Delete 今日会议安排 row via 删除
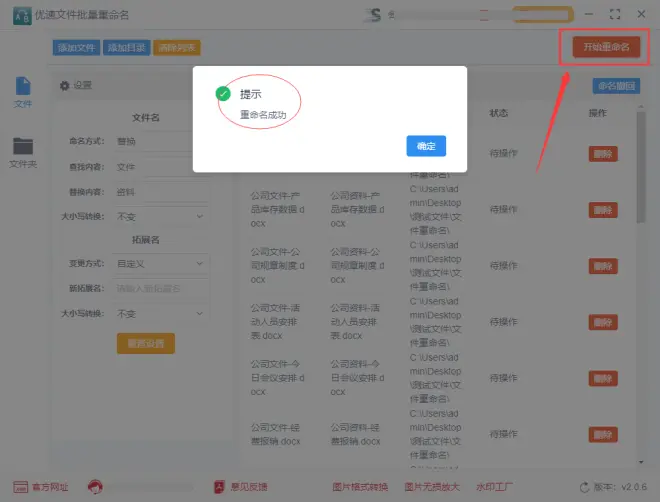The height and width of the screenshot is (502, 660). [603, 379]
